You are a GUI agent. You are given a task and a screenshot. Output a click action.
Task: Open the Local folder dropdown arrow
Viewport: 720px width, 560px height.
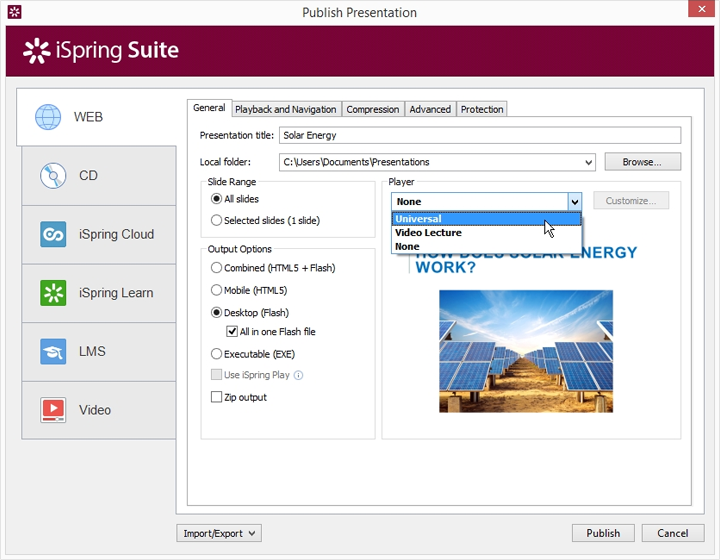click(x=588, y=162)
